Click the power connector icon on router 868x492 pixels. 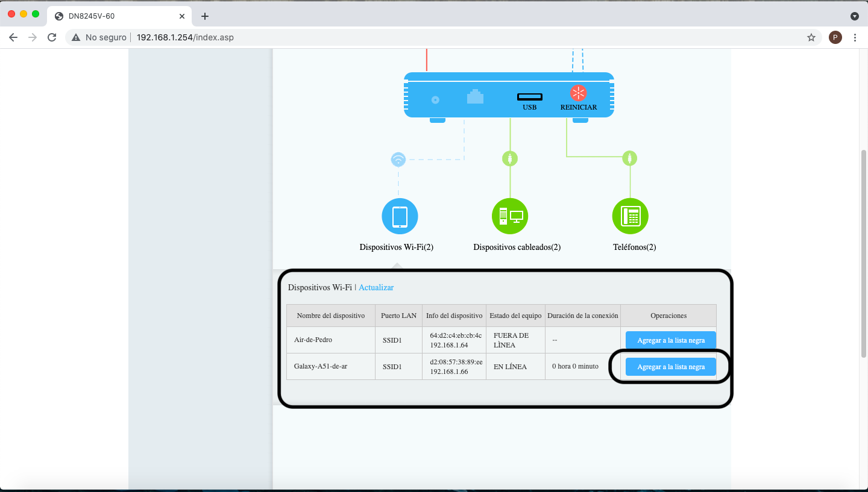tap(435, 100)
